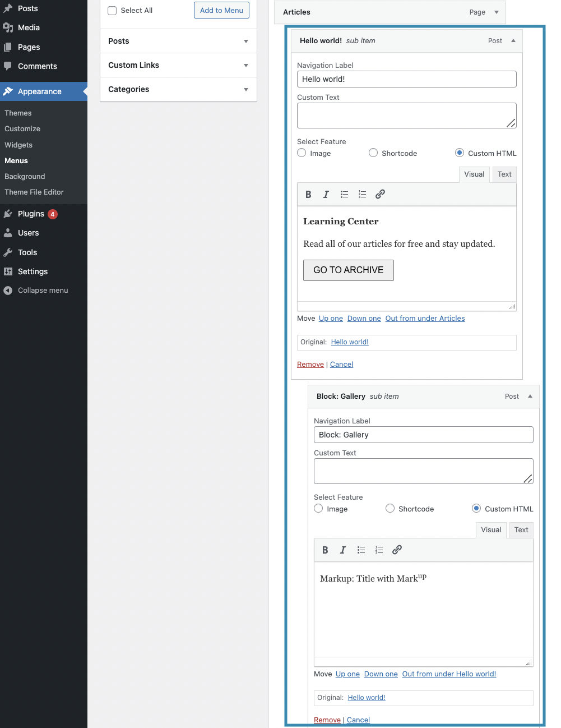
Task: Click Bold icon in Hello world! editor
Action: click(308, 194)
